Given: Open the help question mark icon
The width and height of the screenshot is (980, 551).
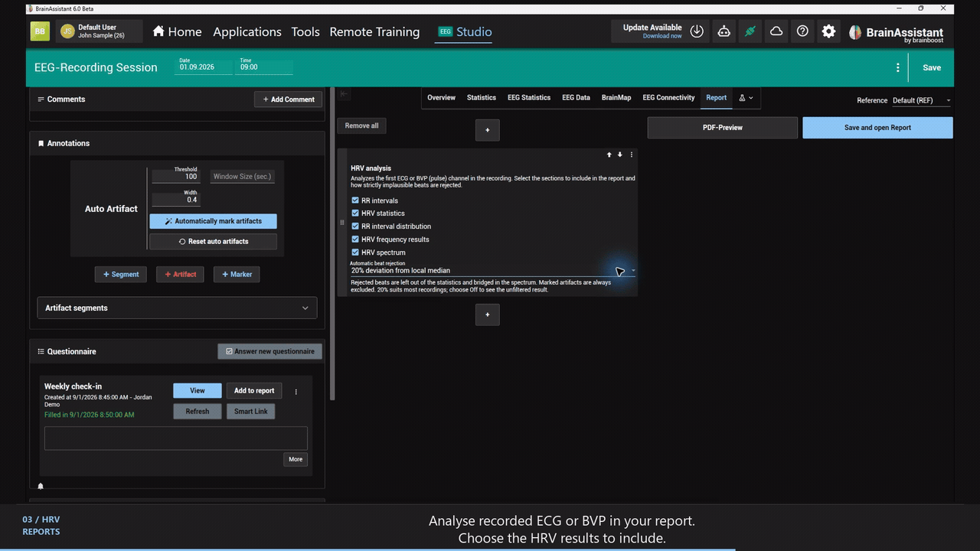Looking at the screenshot, I should tap(802, 31).
